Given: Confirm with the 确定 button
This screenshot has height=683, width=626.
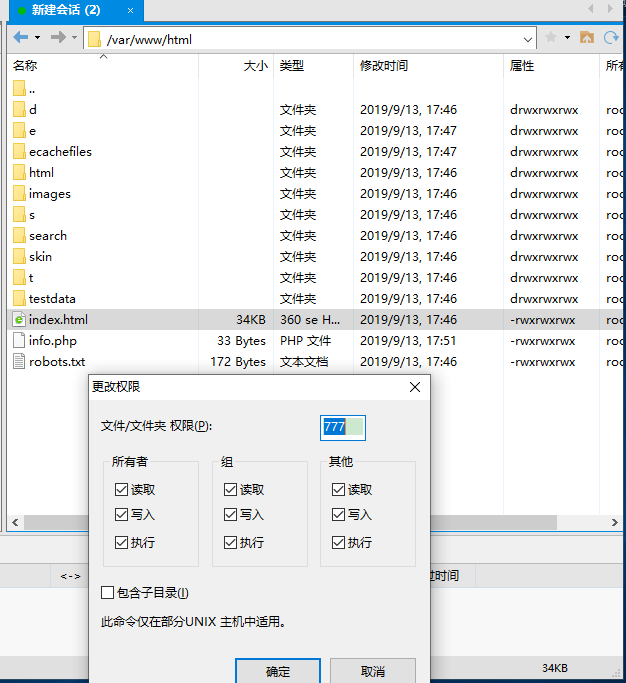Looking at the screenshot, I should [278, 671].
